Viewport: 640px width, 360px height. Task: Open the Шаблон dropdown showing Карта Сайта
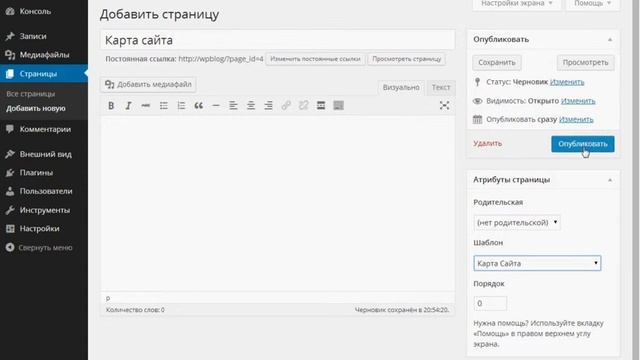coord(537,263)
